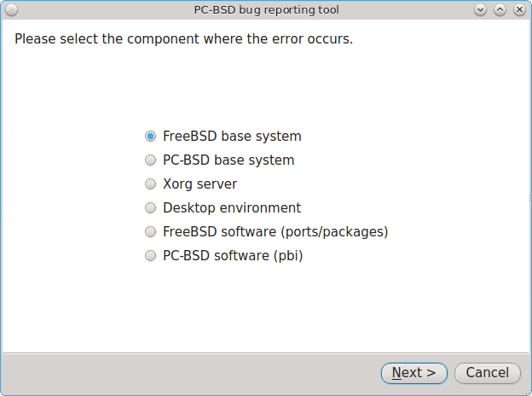The width and height of the screenshot is (532, 396).
Task: Click the bottom-right window resize grip
Action: coord(529,393)
